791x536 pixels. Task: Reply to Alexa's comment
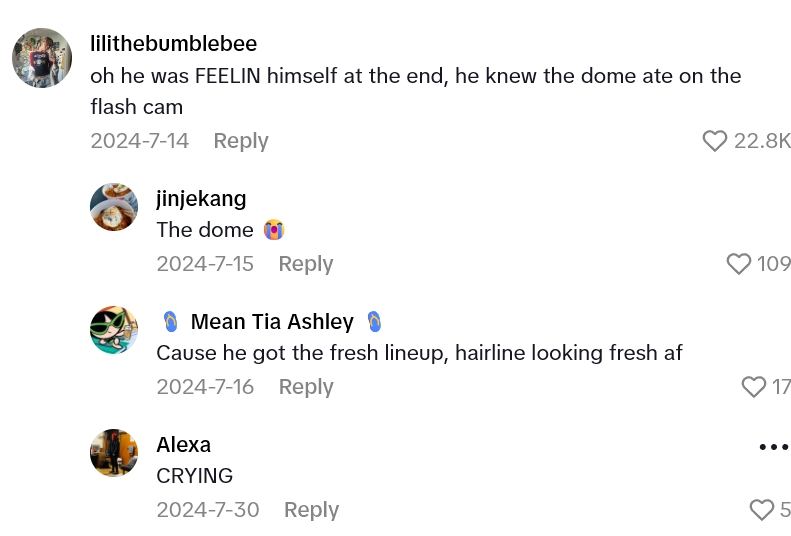tap(311, 510)
